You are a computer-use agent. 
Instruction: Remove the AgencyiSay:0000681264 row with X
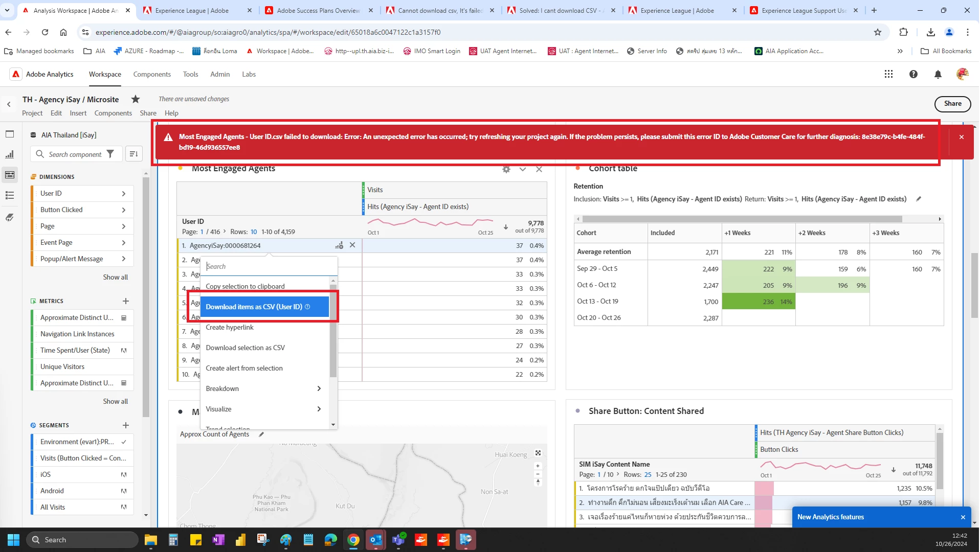pos(352,245)
